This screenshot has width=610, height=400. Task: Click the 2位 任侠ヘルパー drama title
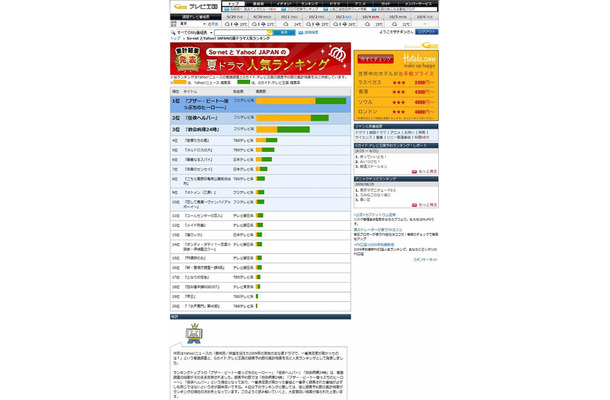201,118
